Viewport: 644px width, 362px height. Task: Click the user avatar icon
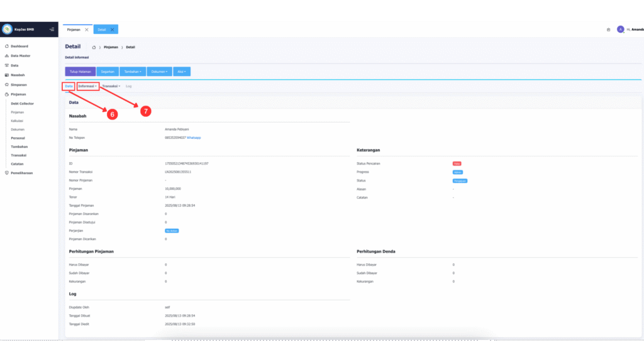pos(620,29)
